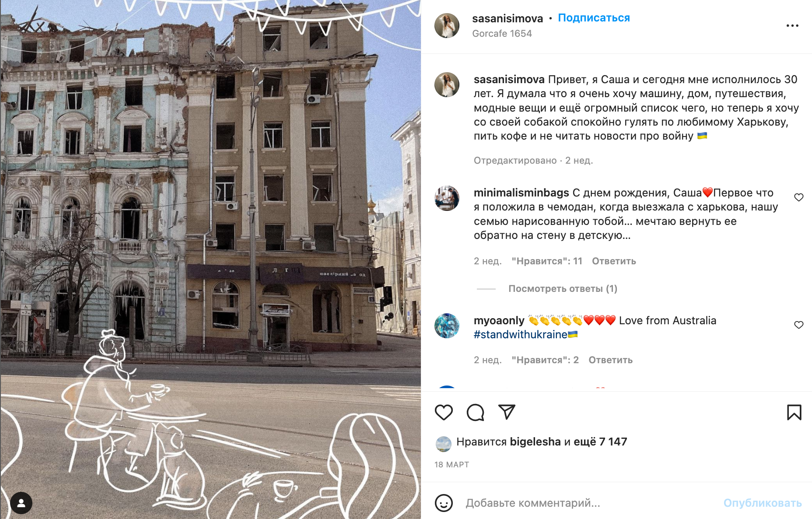Share the post with the paper plane icon
The width and height of the screenshot is (812, 519).
click(x=507, y=412)
